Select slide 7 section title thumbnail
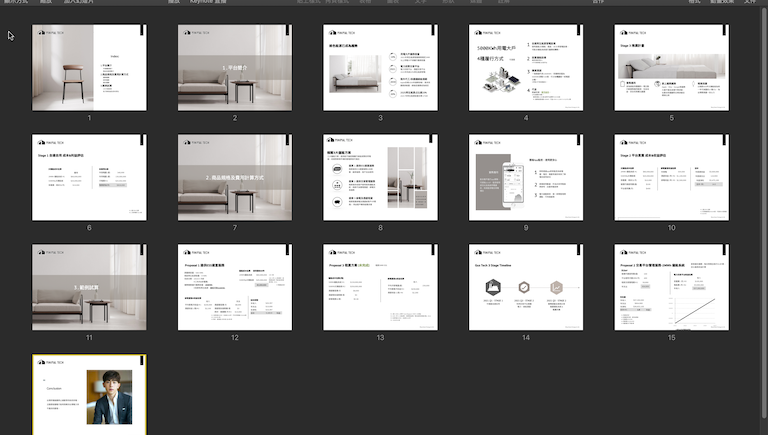768x435 pixels. coord(234,177)
